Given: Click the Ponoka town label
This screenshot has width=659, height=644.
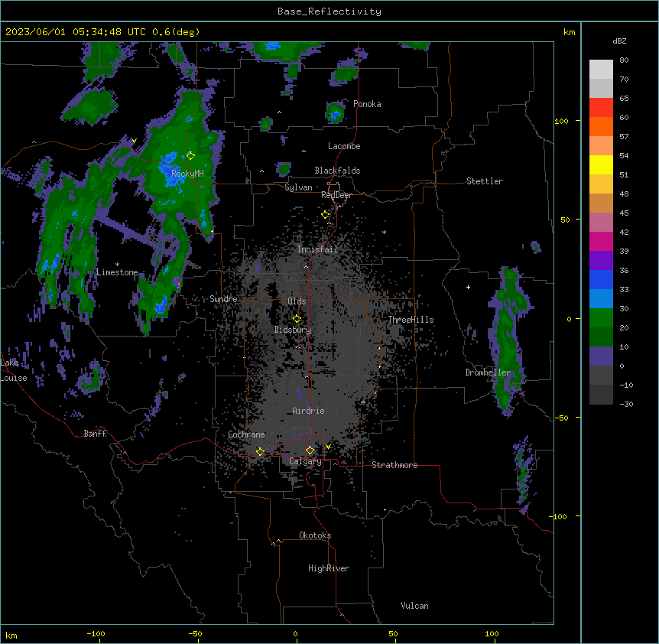Looking at the screenshot, I should coord(367,104).
